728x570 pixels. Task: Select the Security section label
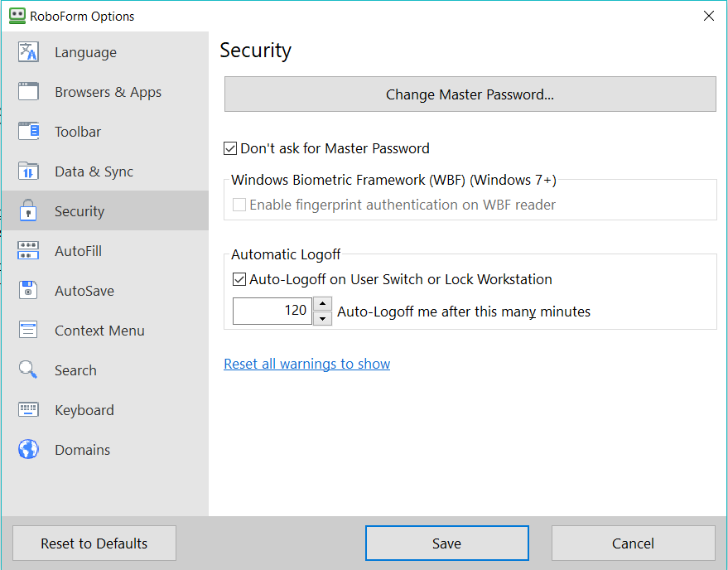coord(80,211)
